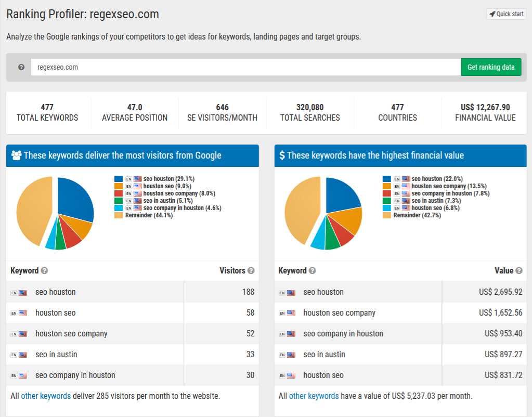
Task: Click orange 'houston seo company (13.5%)' legend swatch
Action: [x=387, y=186]
